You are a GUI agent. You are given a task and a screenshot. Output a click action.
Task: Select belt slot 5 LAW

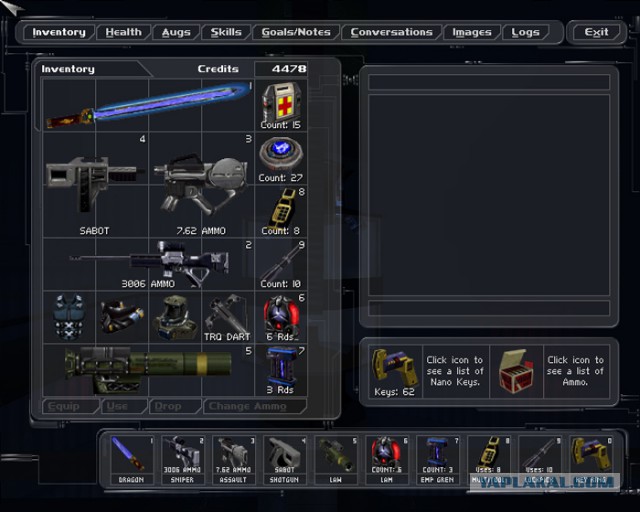point(336,460)
